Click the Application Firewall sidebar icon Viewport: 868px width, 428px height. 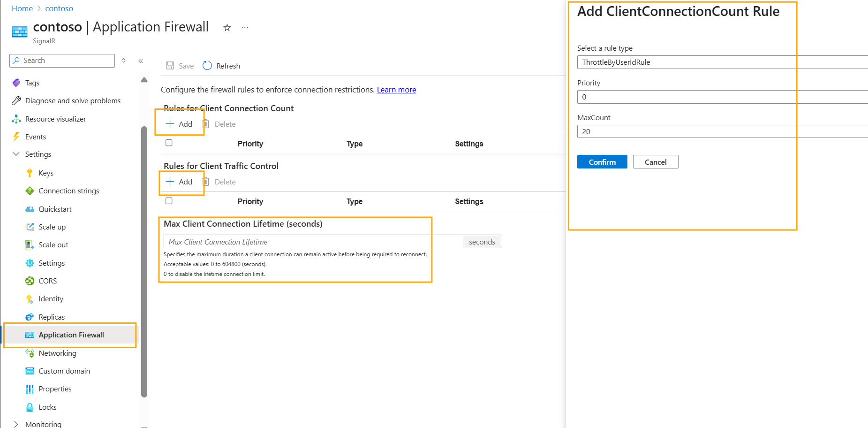point(30,335)
